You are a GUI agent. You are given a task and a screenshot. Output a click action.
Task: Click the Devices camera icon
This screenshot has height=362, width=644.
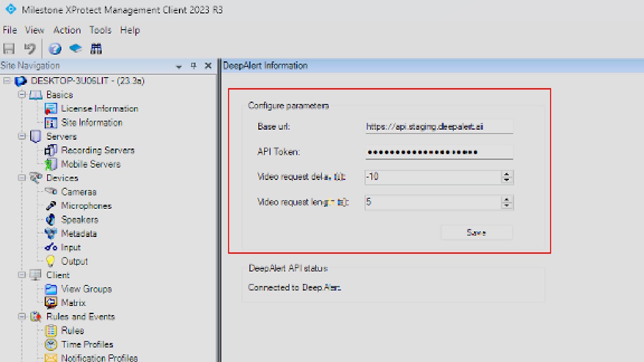point(36,178)
